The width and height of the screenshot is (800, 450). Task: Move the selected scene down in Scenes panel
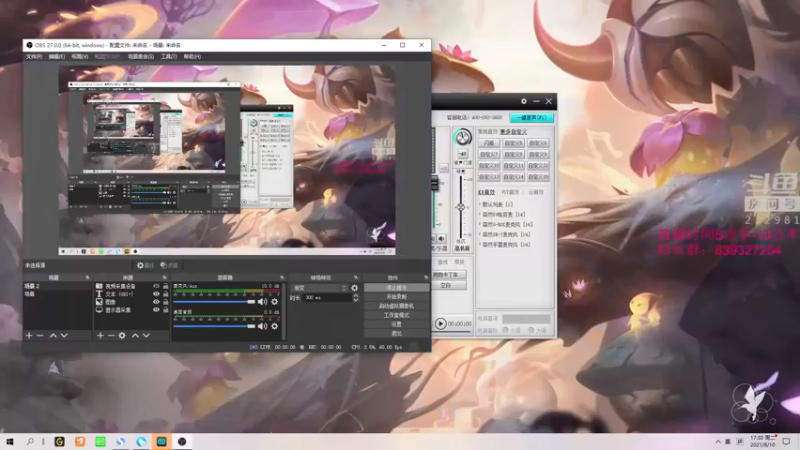(64, 335)
